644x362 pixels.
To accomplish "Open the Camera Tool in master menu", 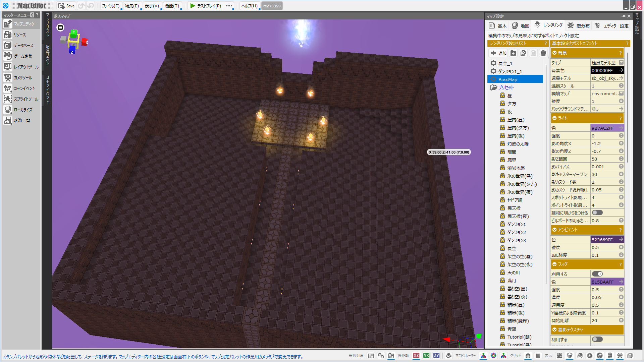I will [x=21, y=78].
